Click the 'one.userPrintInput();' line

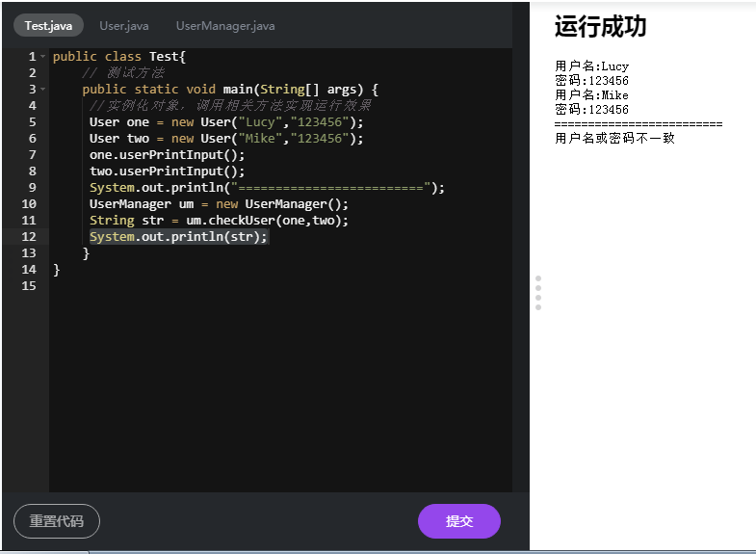click(167, 155)
